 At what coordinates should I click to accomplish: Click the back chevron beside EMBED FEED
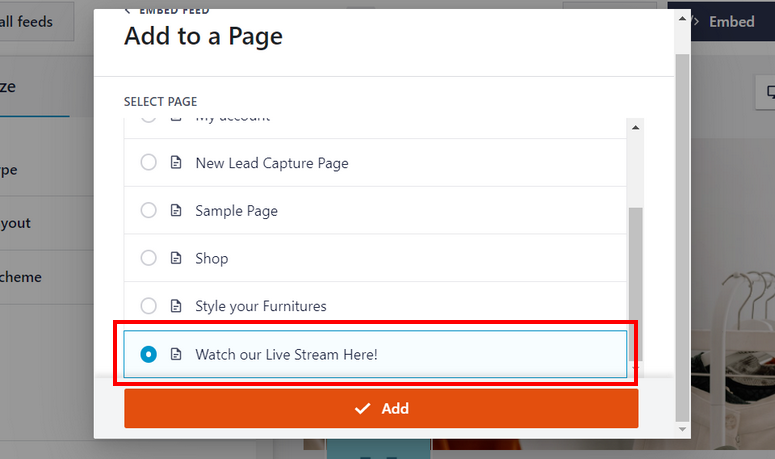tap(127, 9)
